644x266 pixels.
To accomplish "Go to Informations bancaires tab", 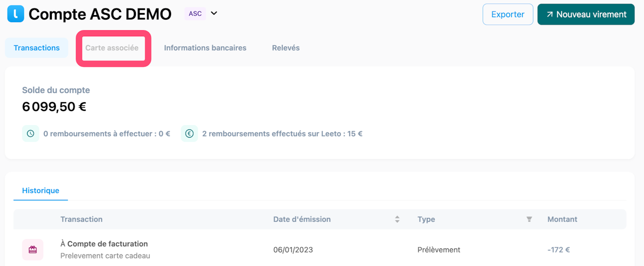I will (205, 48).
